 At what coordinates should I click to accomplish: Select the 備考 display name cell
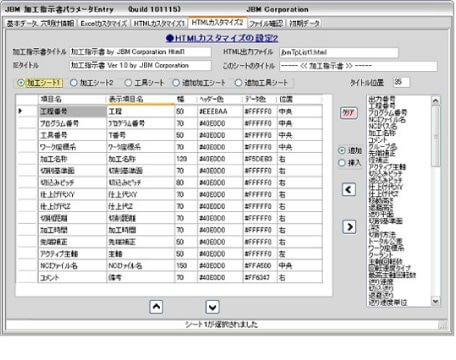140,277
